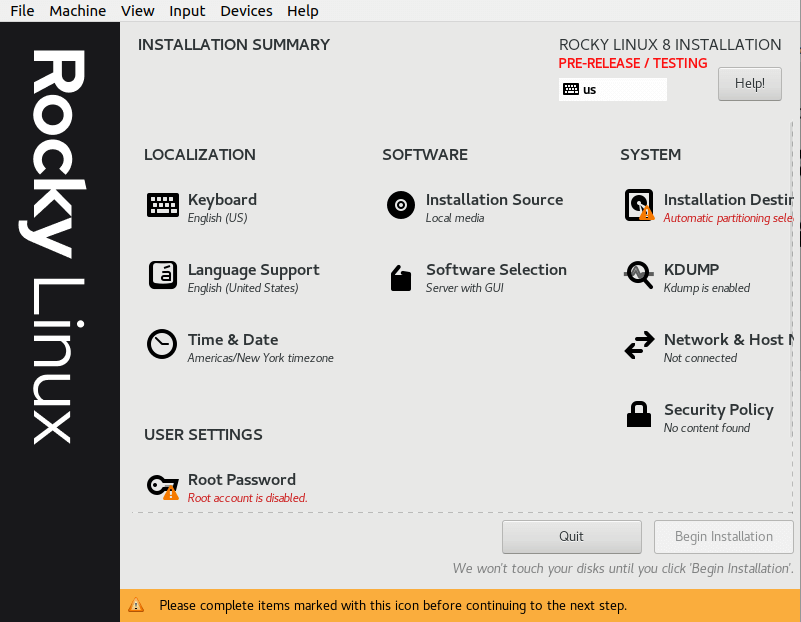The width and height of the screenshot is (801, 622).
Task: Open the Machine menu
Action: [x=78, y=11]
